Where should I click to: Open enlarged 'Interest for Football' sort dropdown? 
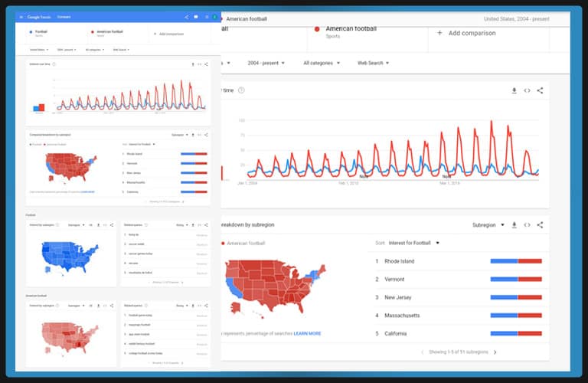[x=413, y=243]
